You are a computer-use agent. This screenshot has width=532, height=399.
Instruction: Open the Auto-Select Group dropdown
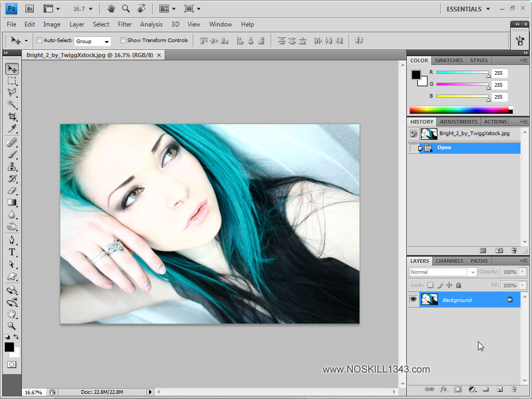point(92,41)
